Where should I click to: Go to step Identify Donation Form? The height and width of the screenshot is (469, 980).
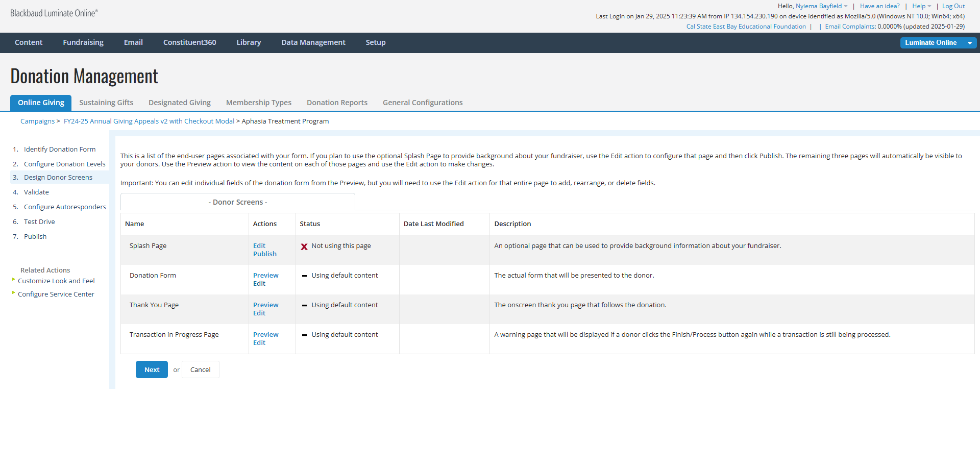(60, 150)
